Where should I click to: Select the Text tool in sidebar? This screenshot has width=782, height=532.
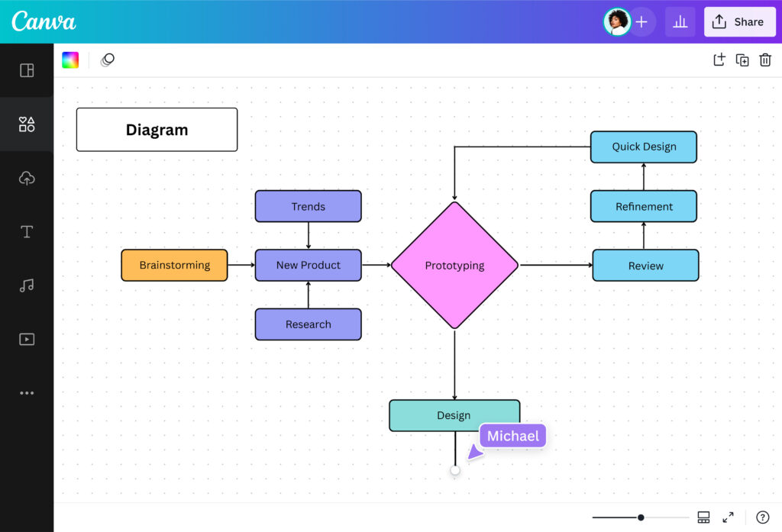(27, 232)
